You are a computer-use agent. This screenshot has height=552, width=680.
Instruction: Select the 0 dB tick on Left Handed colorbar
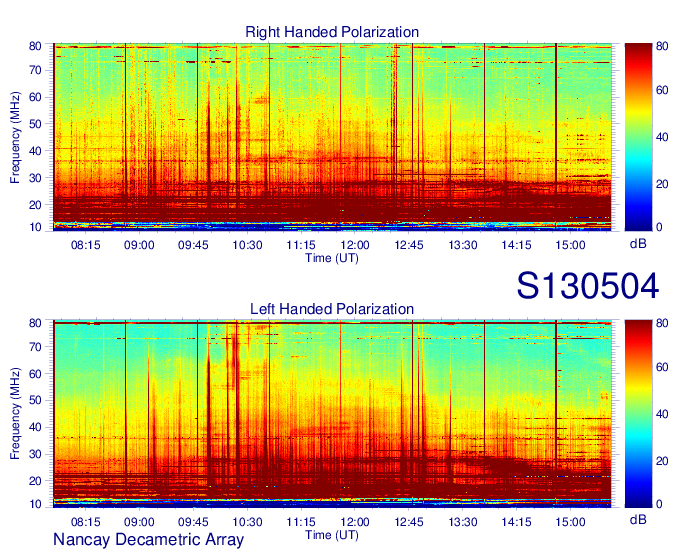point(659,504)
